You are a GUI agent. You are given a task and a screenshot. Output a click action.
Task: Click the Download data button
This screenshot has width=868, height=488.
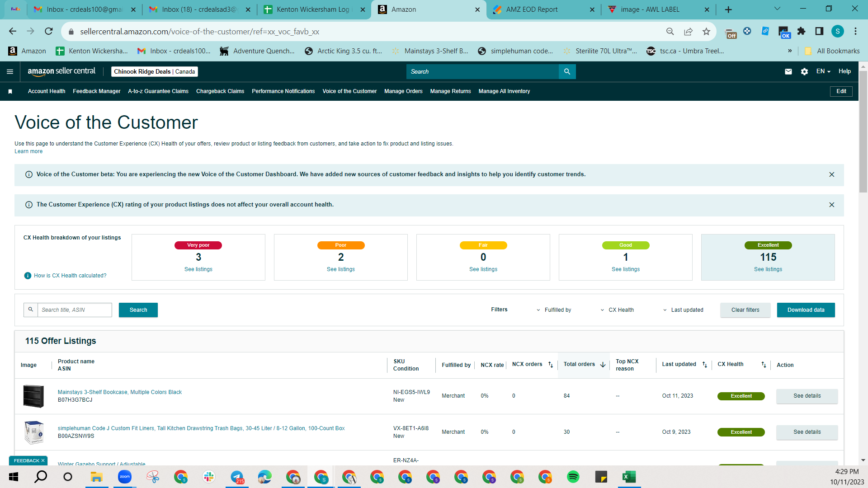click(x=806, y=310)
